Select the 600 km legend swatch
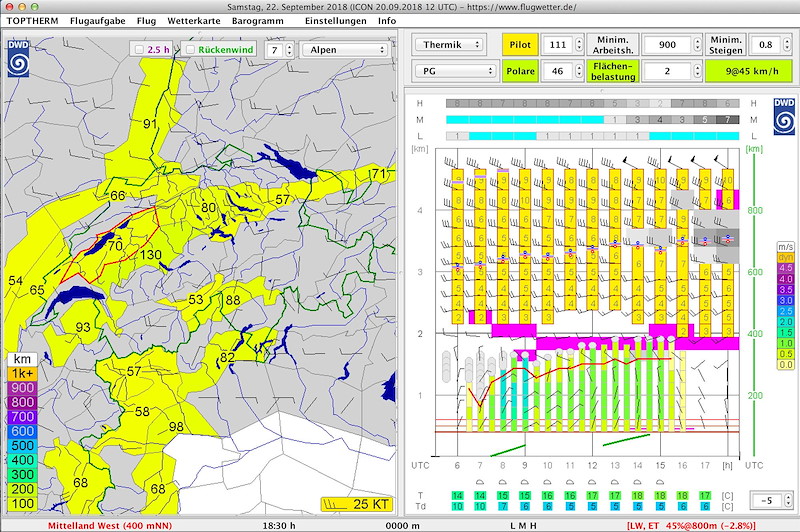 (22, 431)
